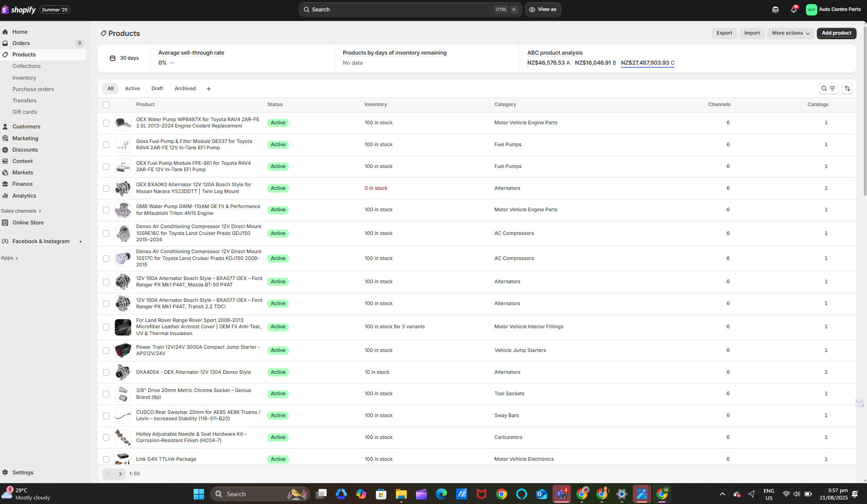This screenshot has height=504, width=867.
Task: Go to next page of products
Action: pos(120,474)
